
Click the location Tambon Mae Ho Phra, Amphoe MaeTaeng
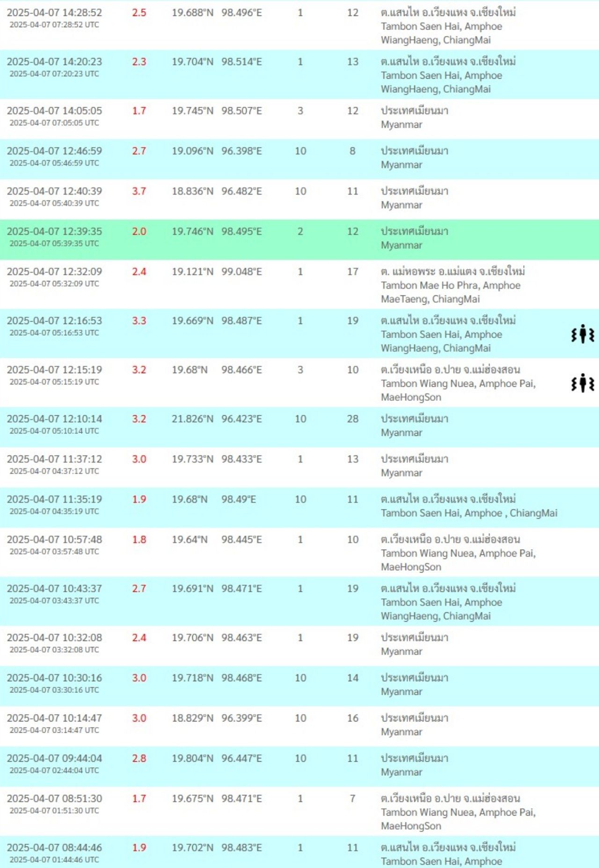451,292
